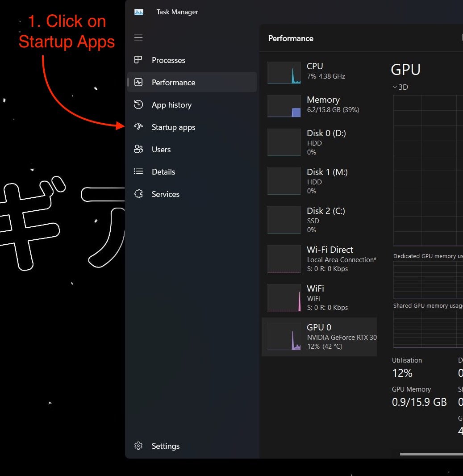
Task: Select GPU 0 NVIDIA GeForce entry
Action: pyautogui.click(x=319, y=337)
